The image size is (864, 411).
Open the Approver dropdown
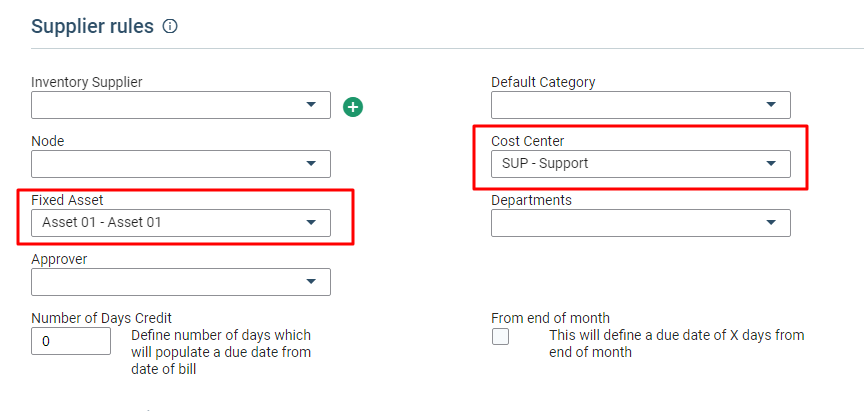(x=181, y=282)
